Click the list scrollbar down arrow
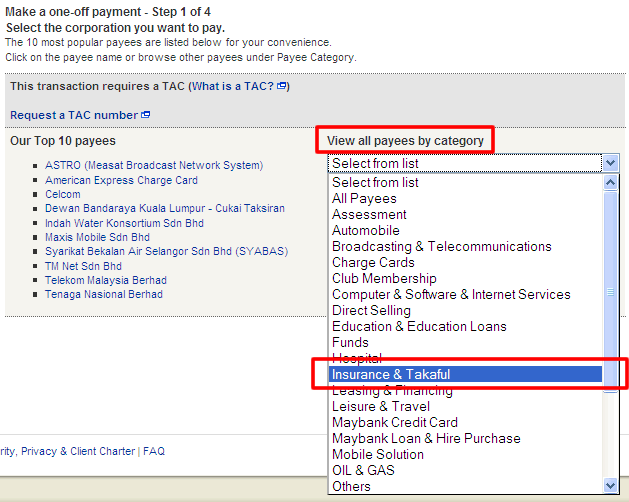This screenshot has width=629, height=502. pos(611,486)
